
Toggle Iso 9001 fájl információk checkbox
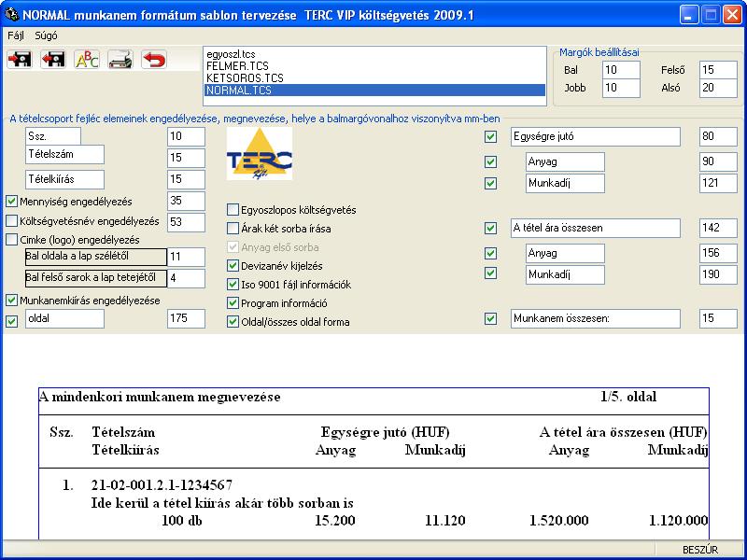[x=233, y=285]
